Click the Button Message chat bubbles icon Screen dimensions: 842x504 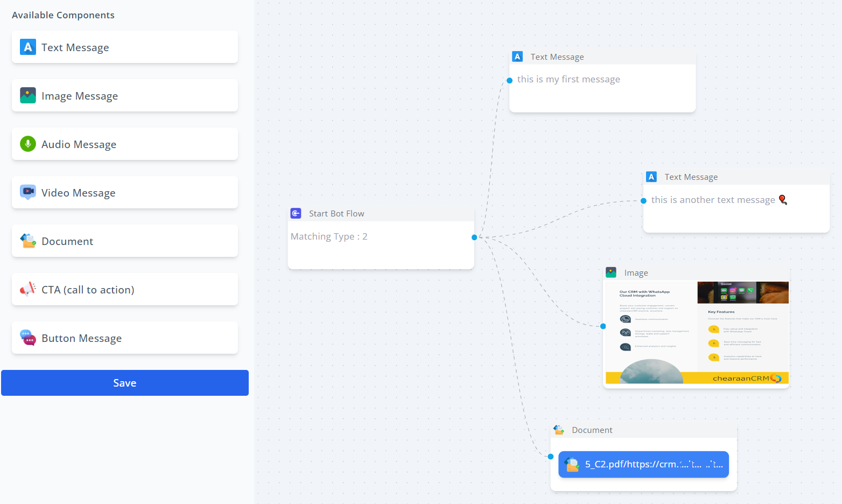coord(28,338)
